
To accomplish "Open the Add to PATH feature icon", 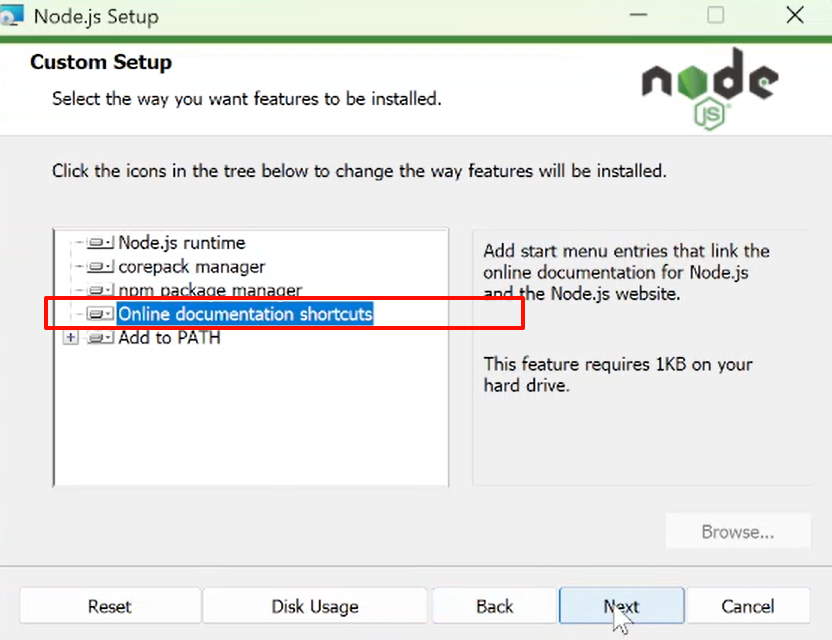I will click(100, 338).
